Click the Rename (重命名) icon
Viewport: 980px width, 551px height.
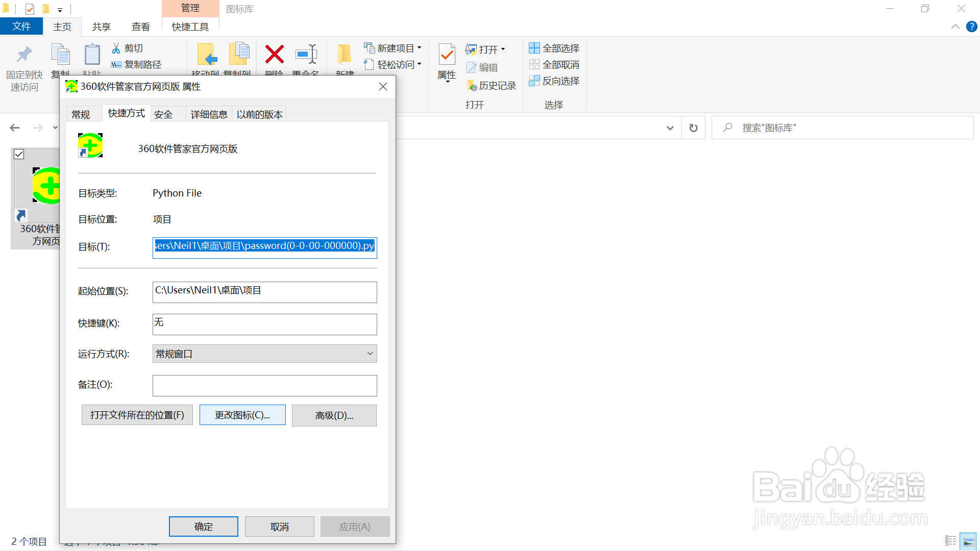click(x=306, y=55)
